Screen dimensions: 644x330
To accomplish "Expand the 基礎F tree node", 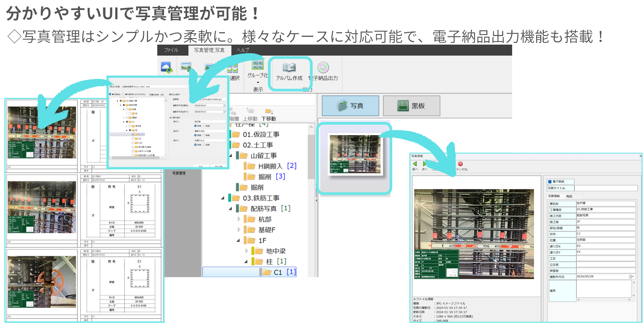I will [x=239, y=230].
